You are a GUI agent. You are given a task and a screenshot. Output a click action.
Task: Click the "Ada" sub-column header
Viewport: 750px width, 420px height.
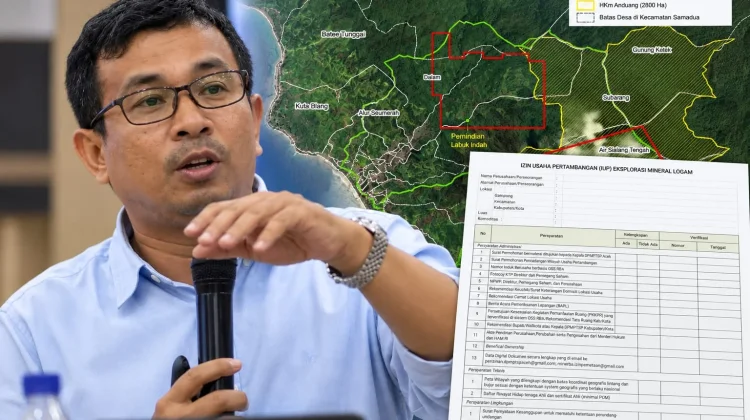(626, 243)
